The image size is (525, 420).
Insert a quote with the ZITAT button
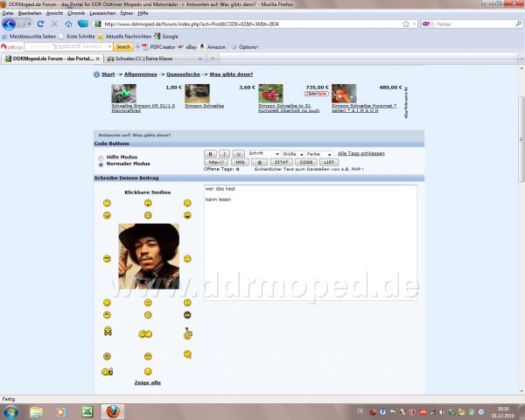281,162
